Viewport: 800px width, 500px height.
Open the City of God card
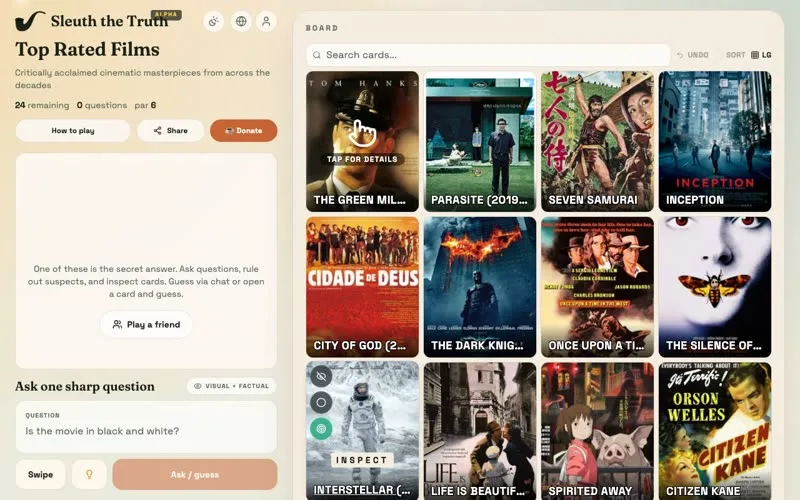(362, 287)
